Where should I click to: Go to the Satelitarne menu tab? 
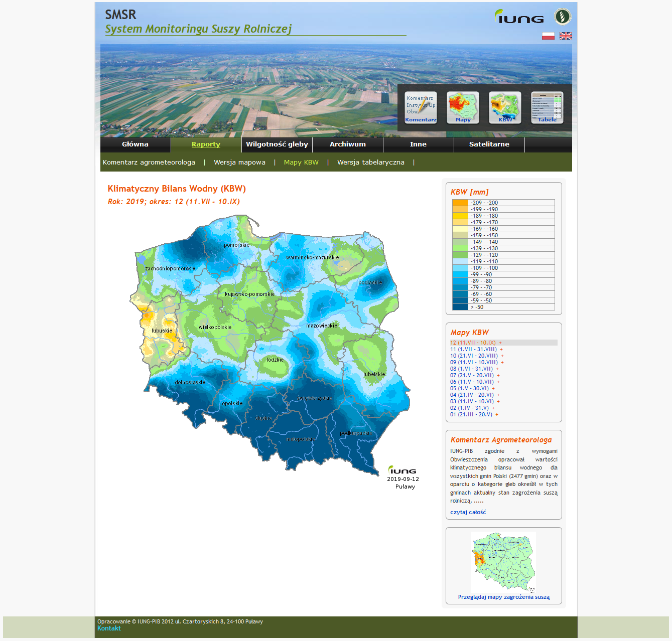pyautogui.click(x=489, y=144)
